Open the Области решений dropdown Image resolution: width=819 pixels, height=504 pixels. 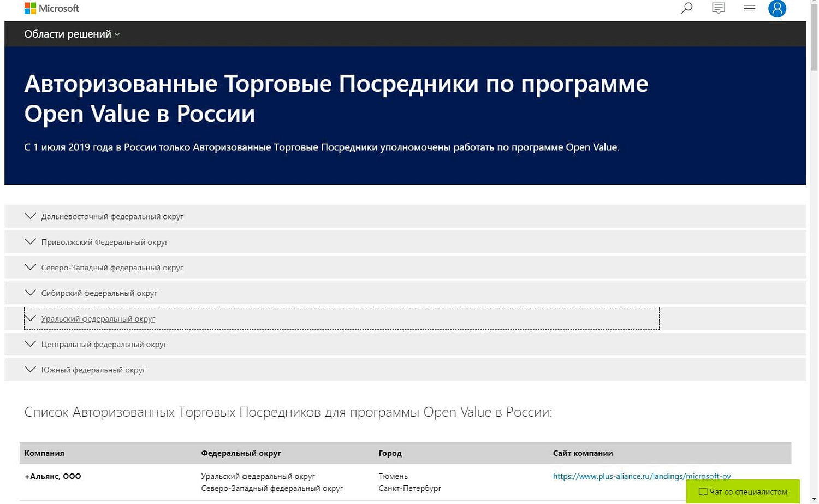pyautogui.click(x=71, y=33)
